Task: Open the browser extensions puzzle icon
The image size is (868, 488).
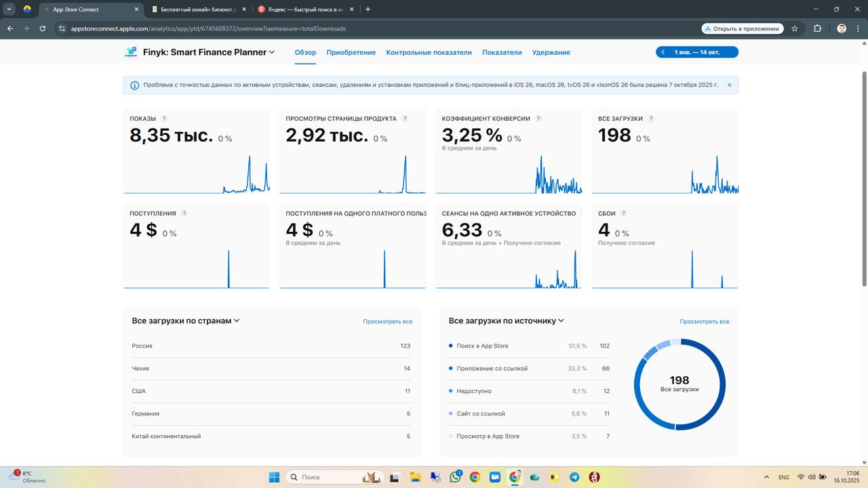Action: (817, 28)
